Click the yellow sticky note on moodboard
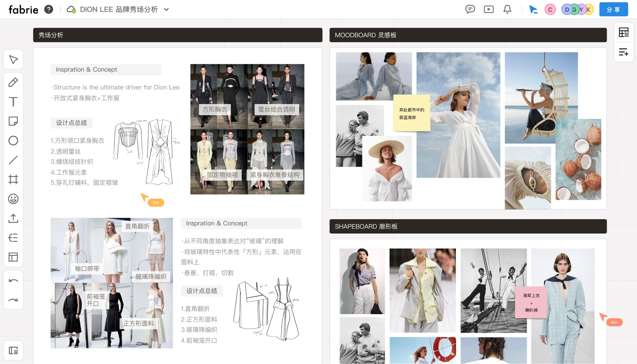637x364 pixels. [x=412, y=113]
